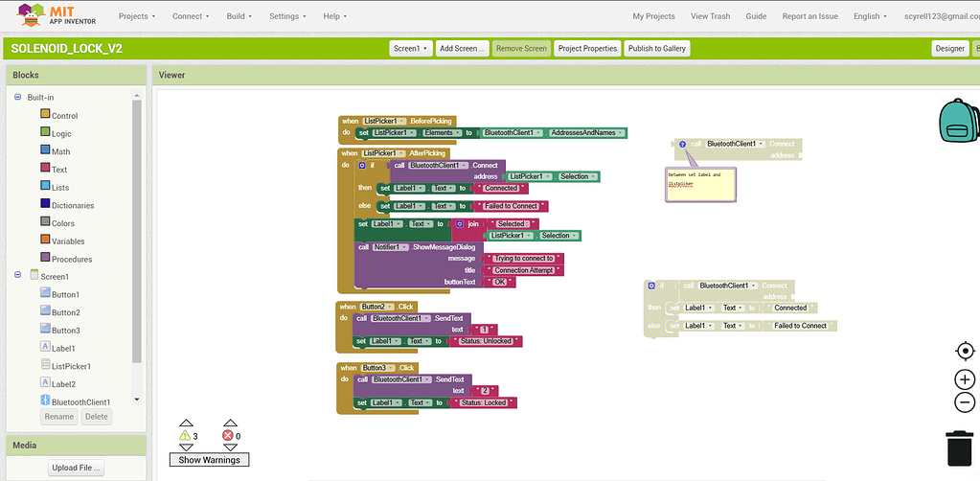Image resolution: width=980 pixels, height=481 pixels.
Task: Open the Build menu
Action: (239, 16)
